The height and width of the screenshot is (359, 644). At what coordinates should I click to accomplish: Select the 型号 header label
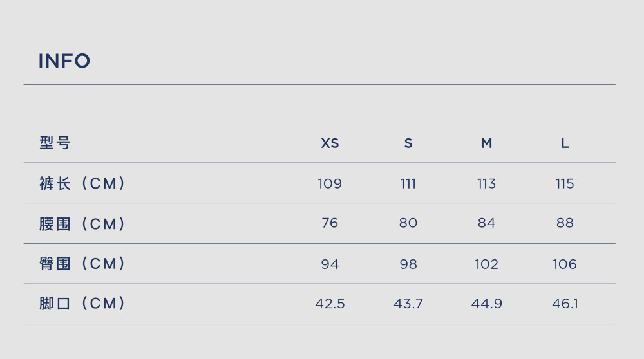click(55, 143)
